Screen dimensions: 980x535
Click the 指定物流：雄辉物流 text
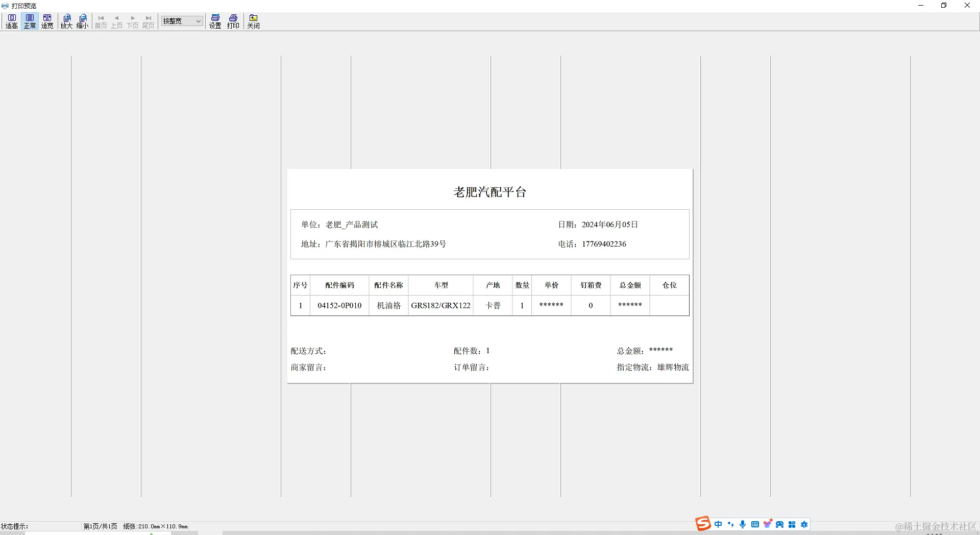click(653, 368)
